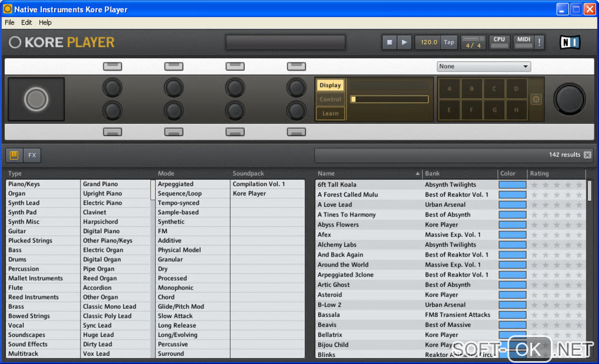Click the first upper controller button
This screenshot has width=599, height=364.
pyautogui.click(x=113, y=66)
